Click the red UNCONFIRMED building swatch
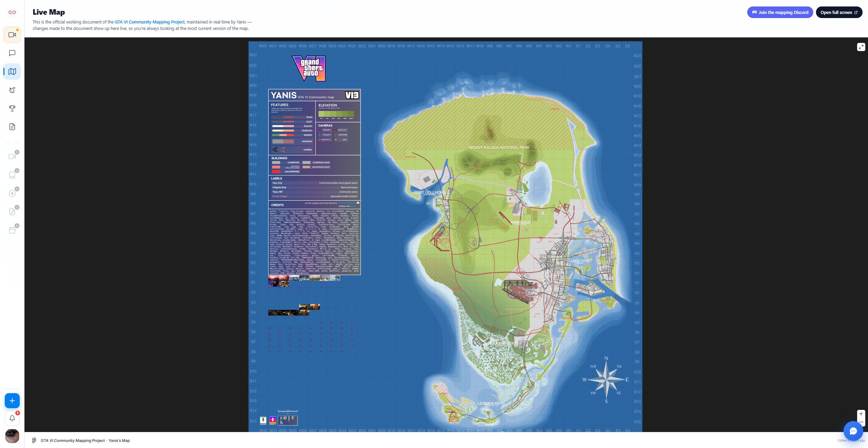 [x=276, y=172]
